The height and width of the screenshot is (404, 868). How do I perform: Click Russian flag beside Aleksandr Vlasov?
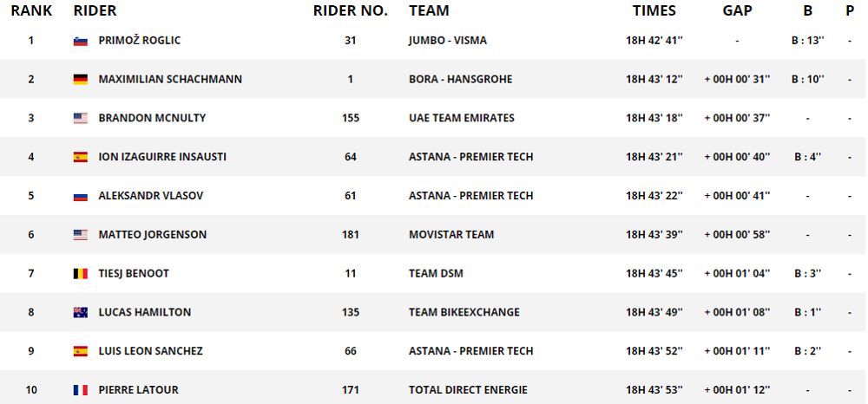tap(80, 196)
